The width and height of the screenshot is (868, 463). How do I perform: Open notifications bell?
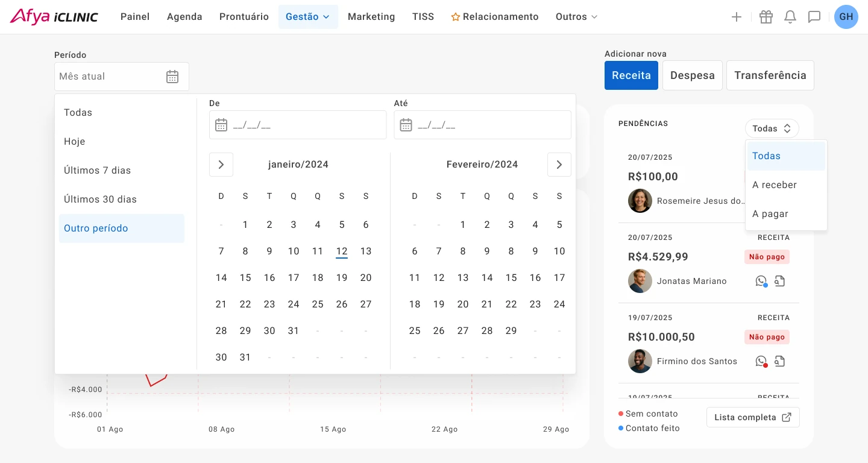tap(790, 17)
